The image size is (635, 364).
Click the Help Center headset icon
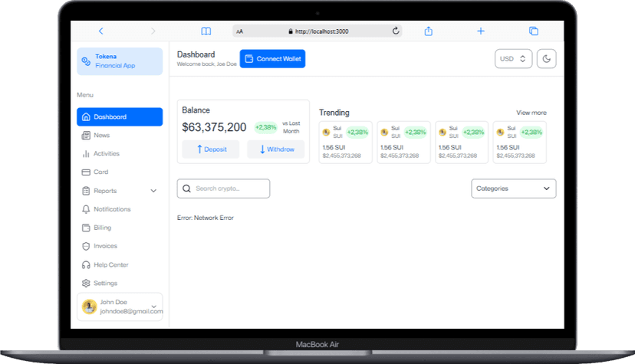pyautogui.click(x=86, y=265)
